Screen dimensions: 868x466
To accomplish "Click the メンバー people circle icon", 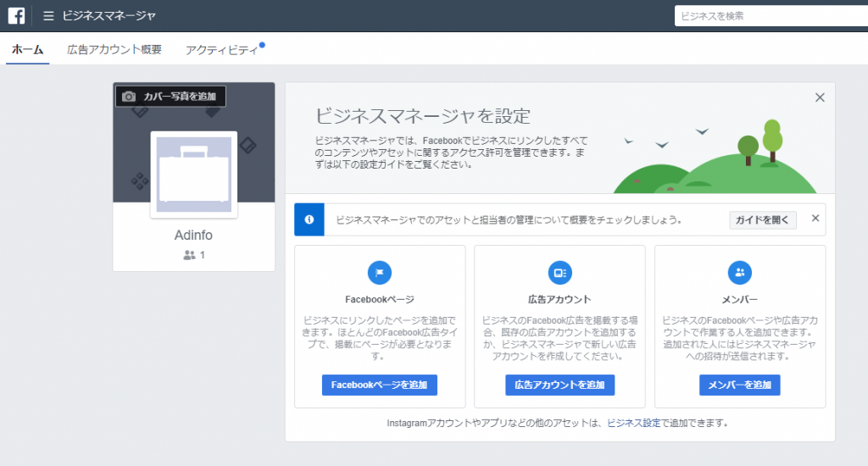I will coord(739,272).
